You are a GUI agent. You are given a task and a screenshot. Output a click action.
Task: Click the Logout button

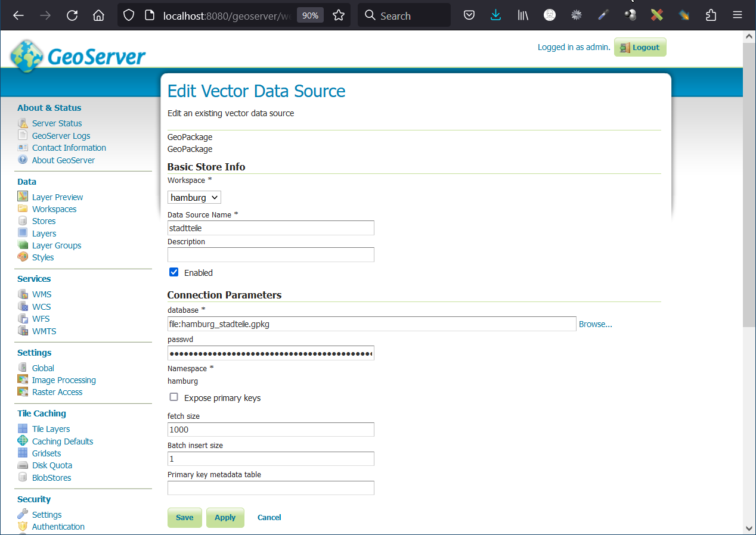[640, 48]
